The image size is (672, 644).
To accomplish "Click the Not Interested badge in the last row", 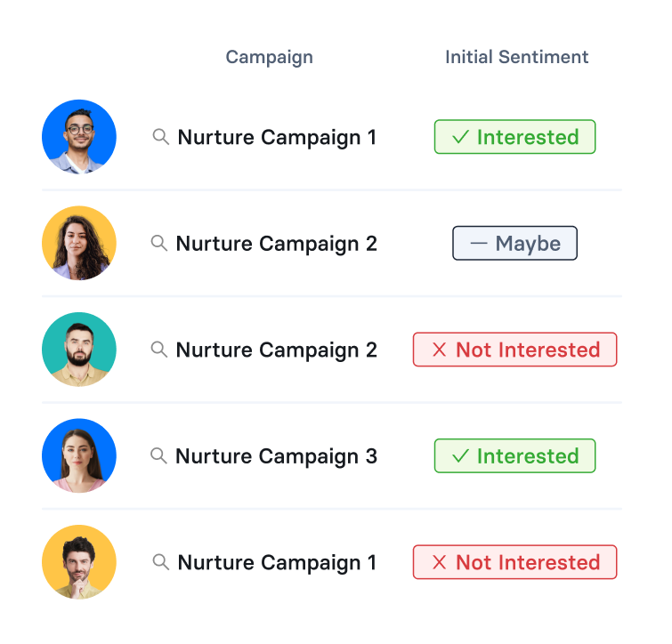I will [514, 562].
